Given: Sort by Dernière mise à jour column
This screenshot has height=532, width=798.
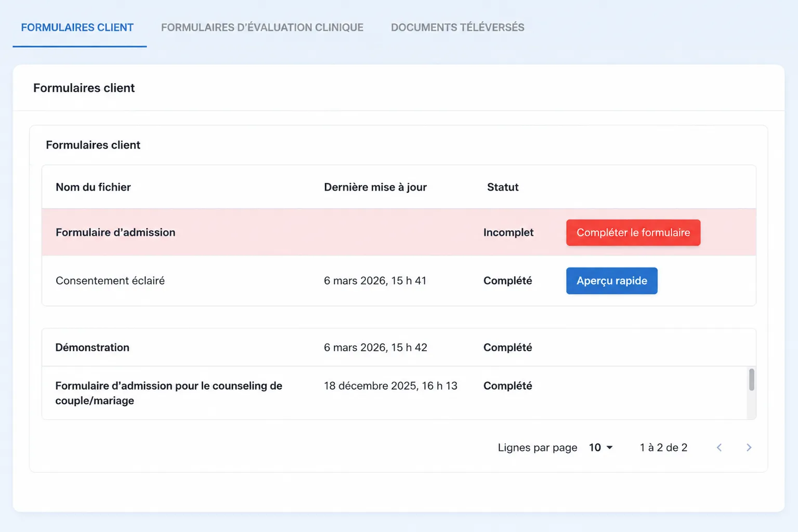Looking at the screenshot, I should [375, 187].
